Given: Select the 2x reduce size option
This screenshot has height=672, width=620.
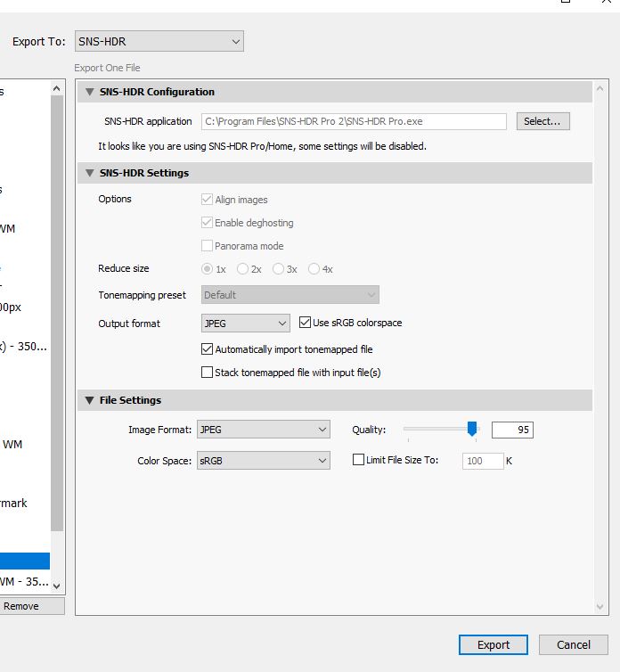Looking at the screenshot, I should point(242,269).
